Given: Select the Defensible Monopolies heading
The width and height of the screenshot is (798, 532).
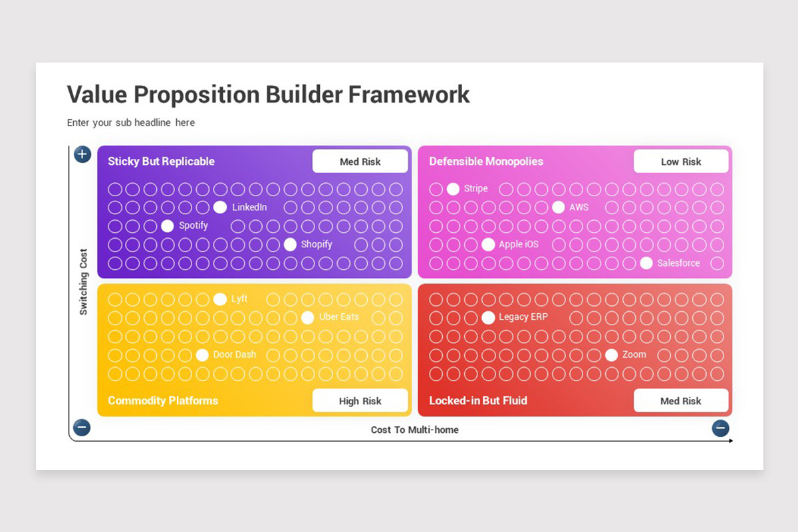Looking at the screenshot, I should tap(486, 162).
